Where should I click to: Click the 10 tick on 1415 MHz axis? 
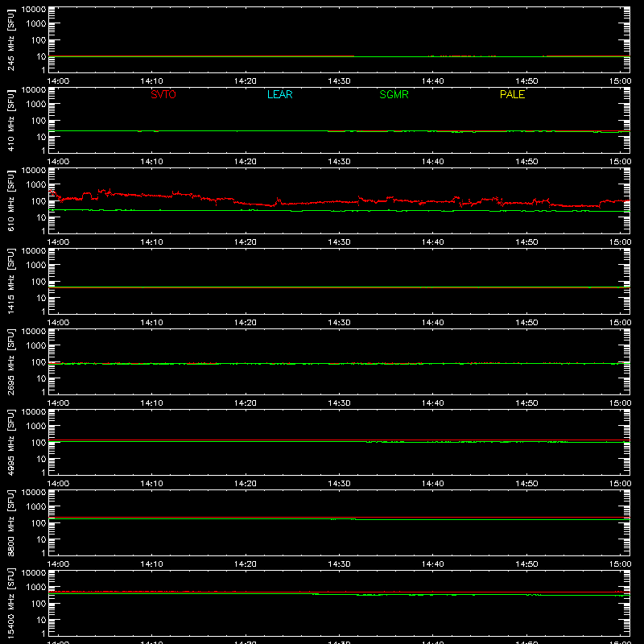[41, 298]
